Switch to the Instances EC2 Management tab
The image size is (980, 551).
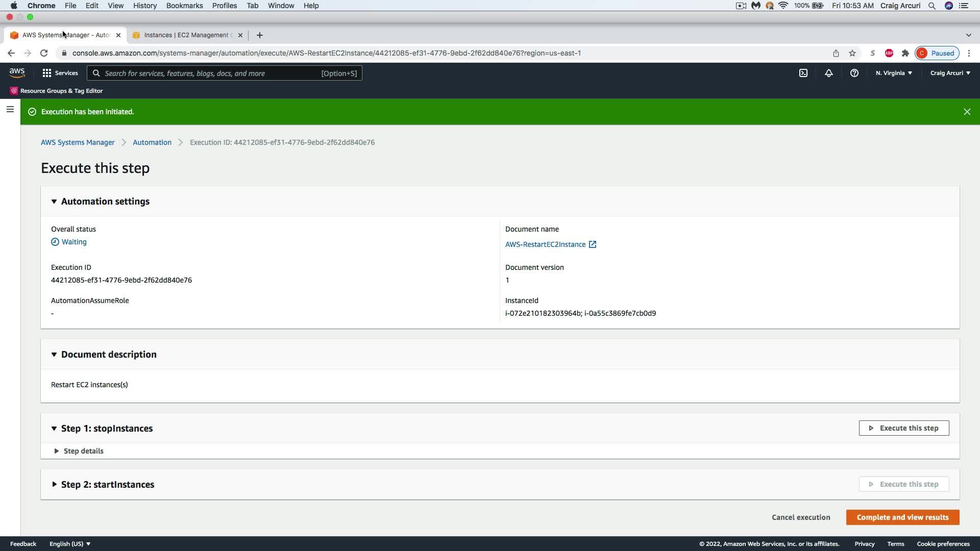pyautogui.click(x=186, y=35)
